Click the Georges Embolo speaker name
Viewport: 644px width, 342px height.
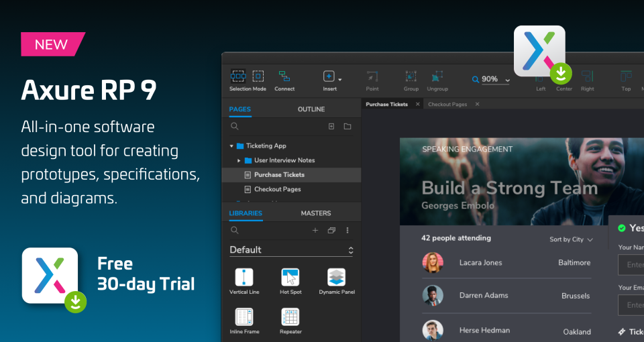pos(458,205)
